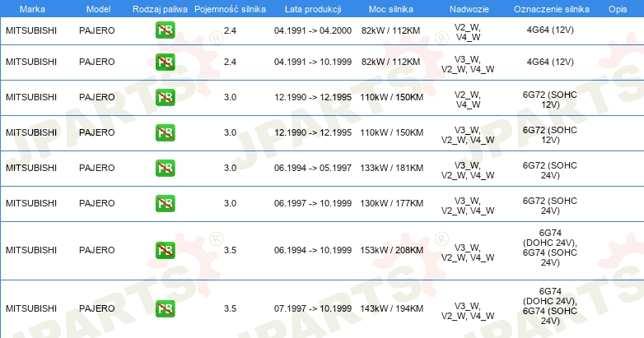This screenshot has width=644, height=338.
Task: Click PAJERO in row ending 04.2000
Action: (x=97, y=30)
